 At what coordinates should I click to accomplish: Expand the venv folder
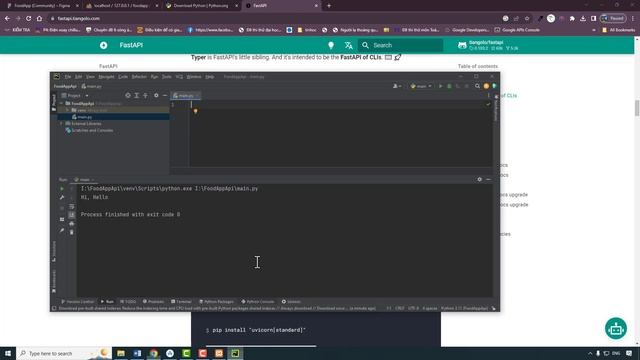click(x=67, y=110)
